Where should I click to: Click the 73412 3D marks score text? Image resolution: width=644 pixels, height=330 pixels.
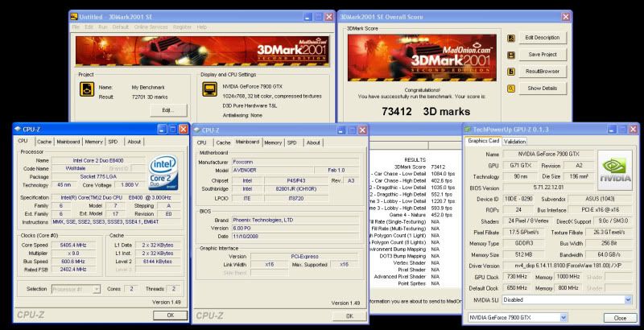[426, 112]
